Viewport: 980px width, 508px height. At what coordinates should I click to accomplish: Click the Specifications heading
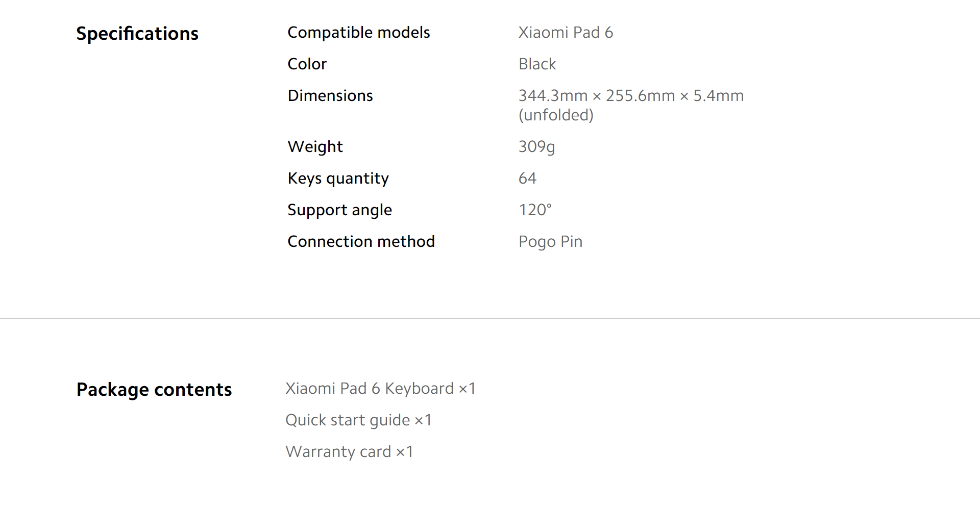(137, 34)
